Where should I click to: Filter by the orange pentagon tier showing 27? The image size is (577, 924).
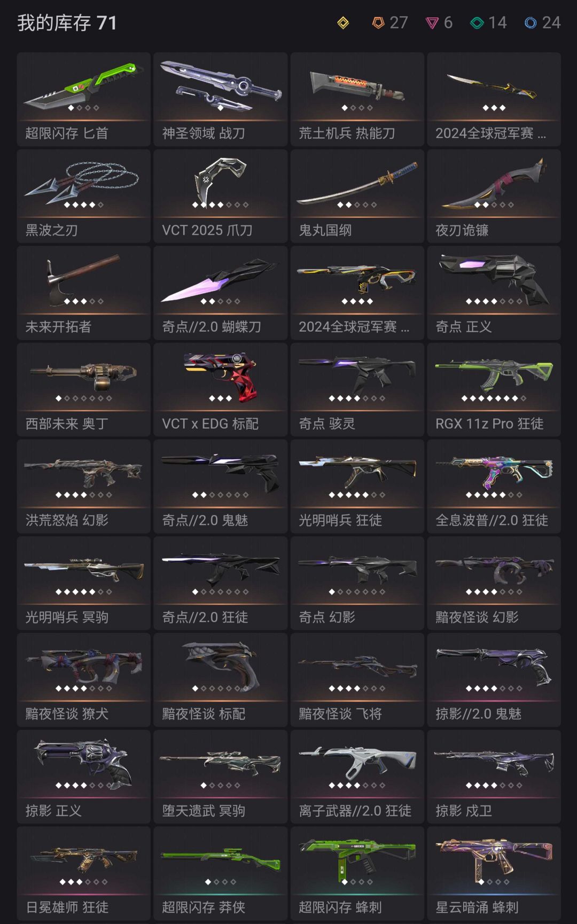click(x=389, y=22)
